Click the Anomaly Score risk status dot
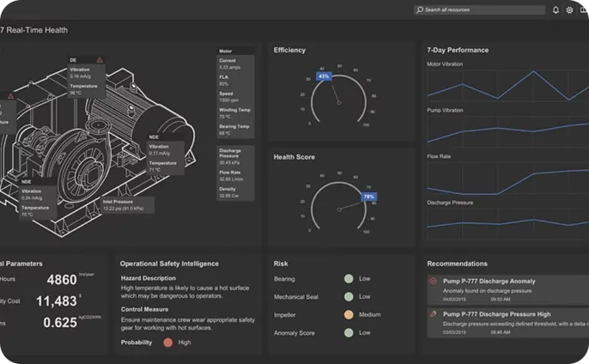Screen dimensions: 589x364 click(x=349, y=333)
